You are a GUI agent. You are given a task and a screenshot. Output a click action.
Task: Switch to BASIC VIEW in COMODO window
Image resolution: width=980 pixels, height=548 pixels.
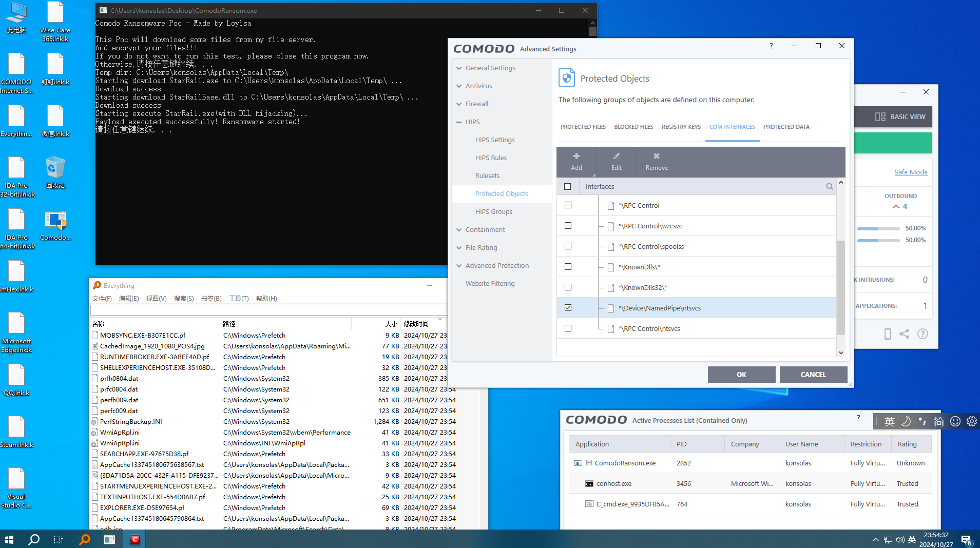pyautogui.click(x=900, y=117)
